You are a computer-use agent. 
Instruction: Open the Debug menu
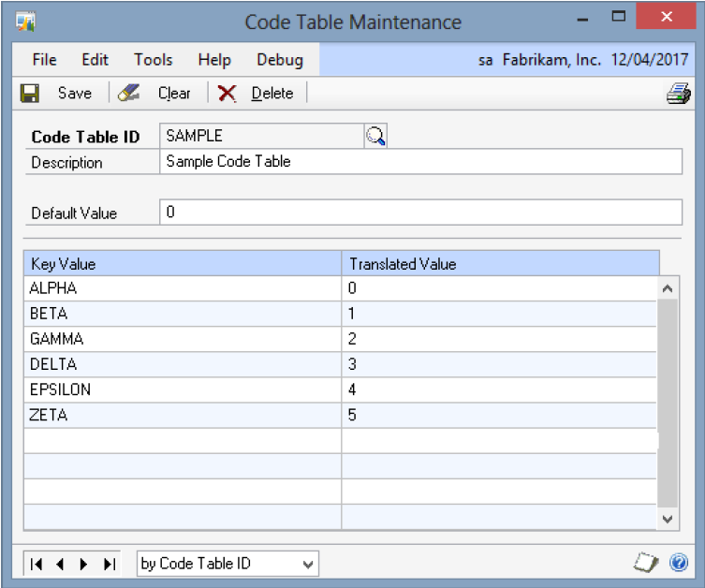pos(279,60)
